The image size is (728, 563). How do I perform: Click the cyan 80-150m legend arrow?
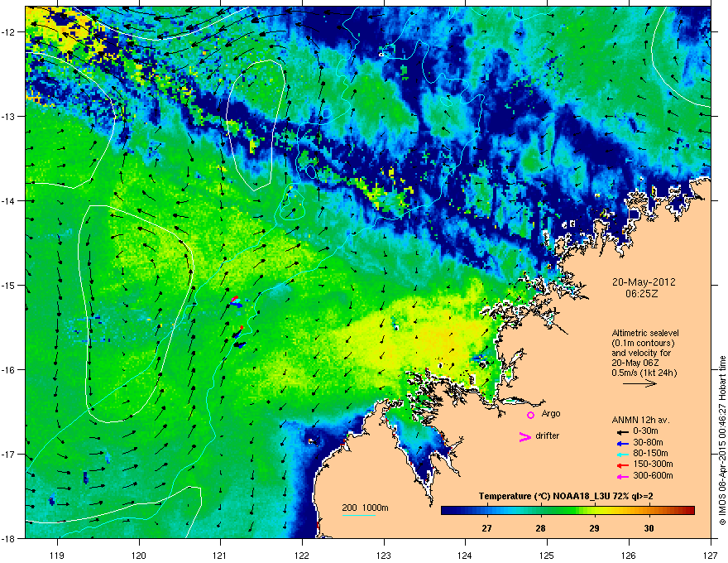622,454
